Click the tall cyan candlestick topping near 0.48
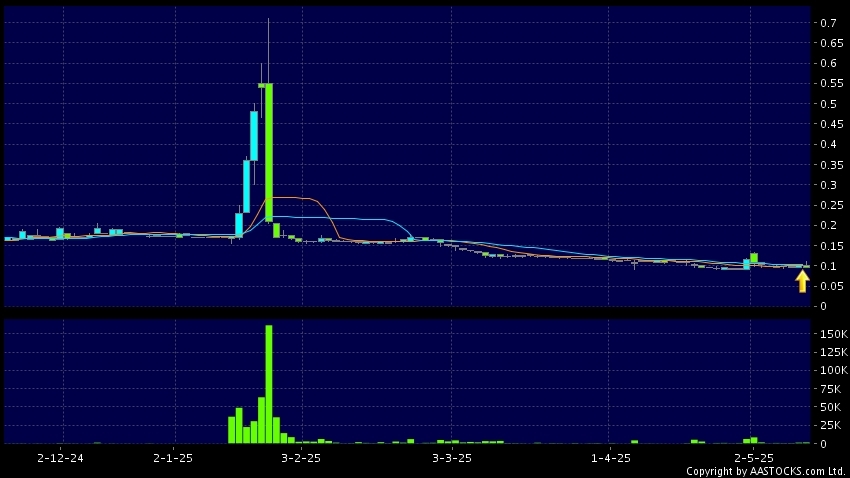Viewport: 850px width, 478px height. point(254,135)
